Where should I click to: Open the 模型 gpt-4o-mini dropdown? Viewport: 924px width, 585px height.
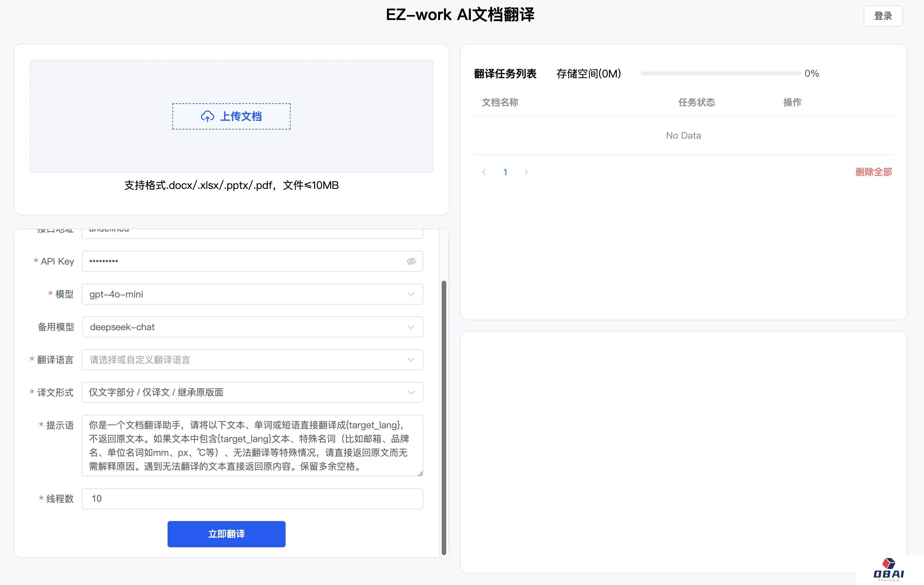pos(252,294)
